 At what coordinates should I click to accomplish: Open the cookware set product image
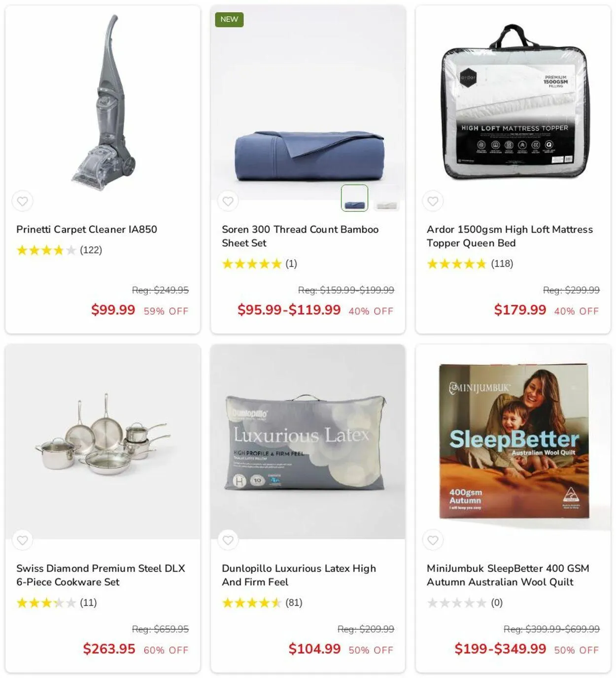103,435
